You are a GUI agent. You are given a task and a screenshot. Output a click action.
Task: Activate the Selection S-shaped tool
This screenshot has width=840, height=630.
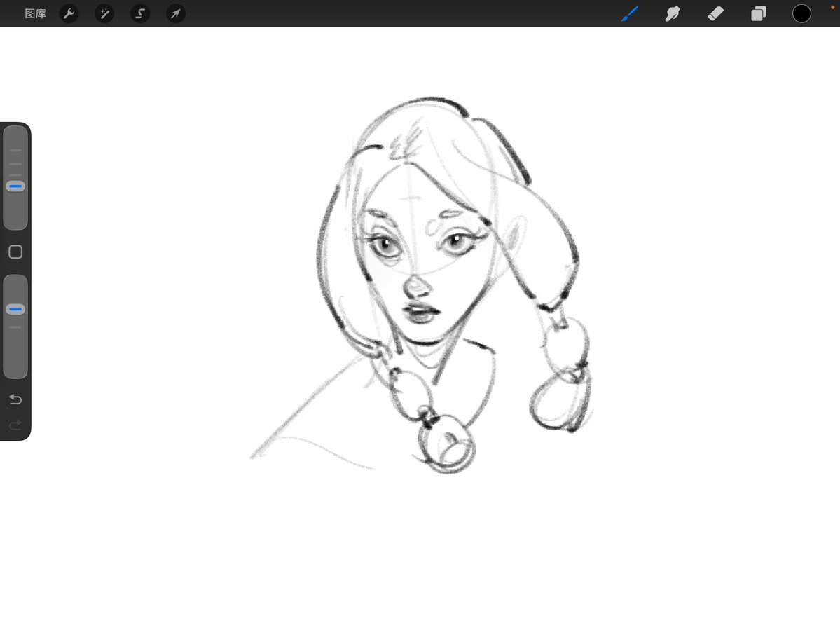point(140,13)
